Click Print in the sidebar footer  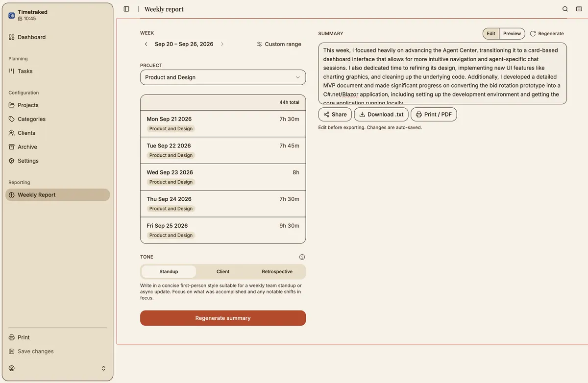coord(57,337)
